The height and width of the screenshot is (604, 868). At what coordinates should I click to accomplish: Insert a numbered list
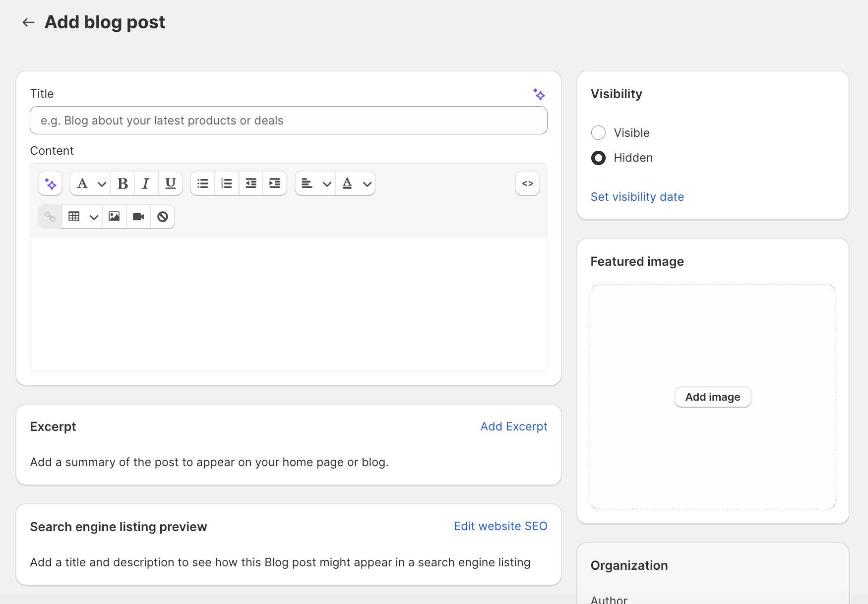[227, 183]
